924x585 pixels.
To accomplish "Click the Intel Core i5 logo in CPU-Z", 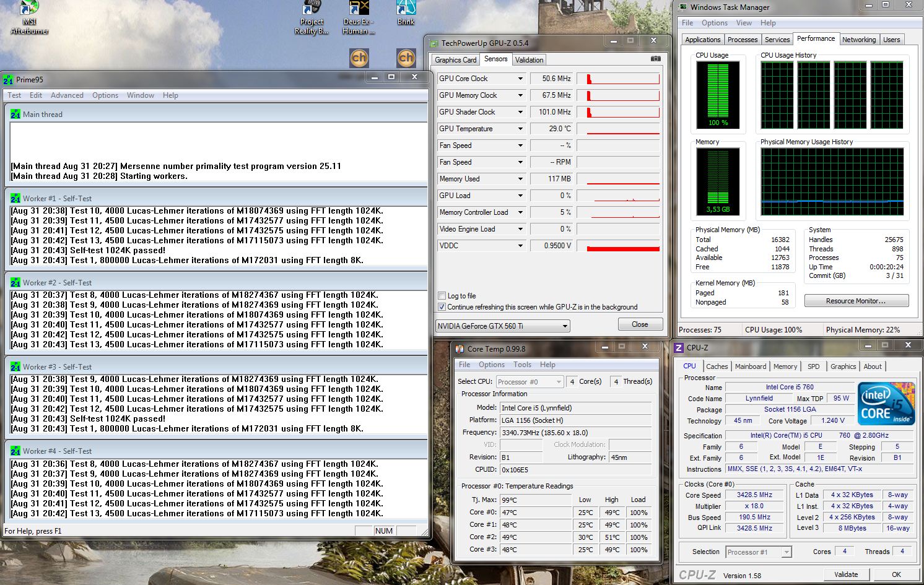I will click(886, 404).
